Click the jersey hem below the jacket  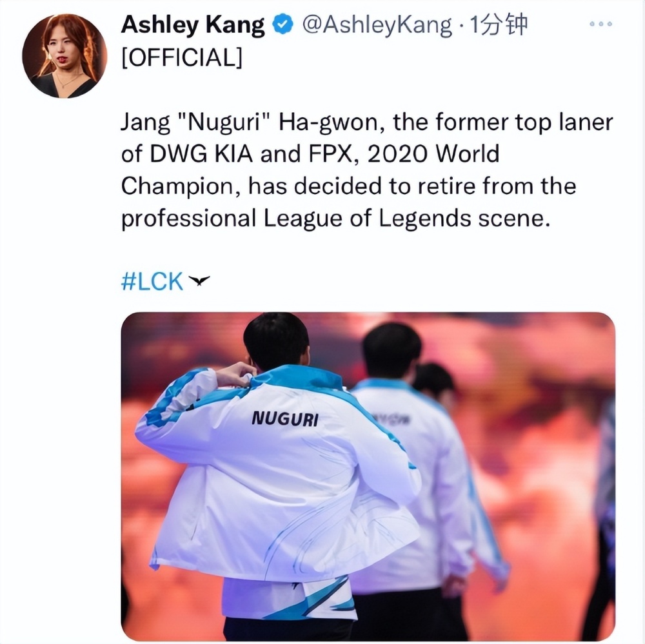288,600
